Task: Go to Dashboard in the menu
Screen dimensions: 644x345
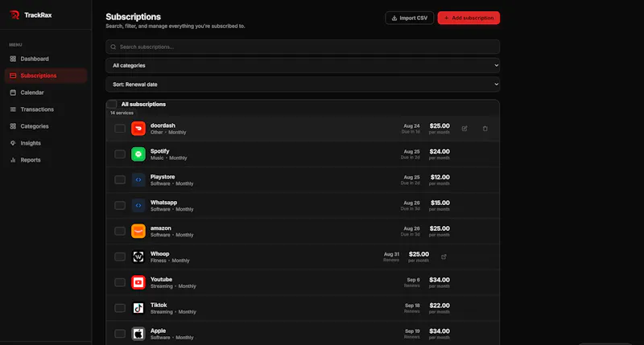Action: coord(46,59)
